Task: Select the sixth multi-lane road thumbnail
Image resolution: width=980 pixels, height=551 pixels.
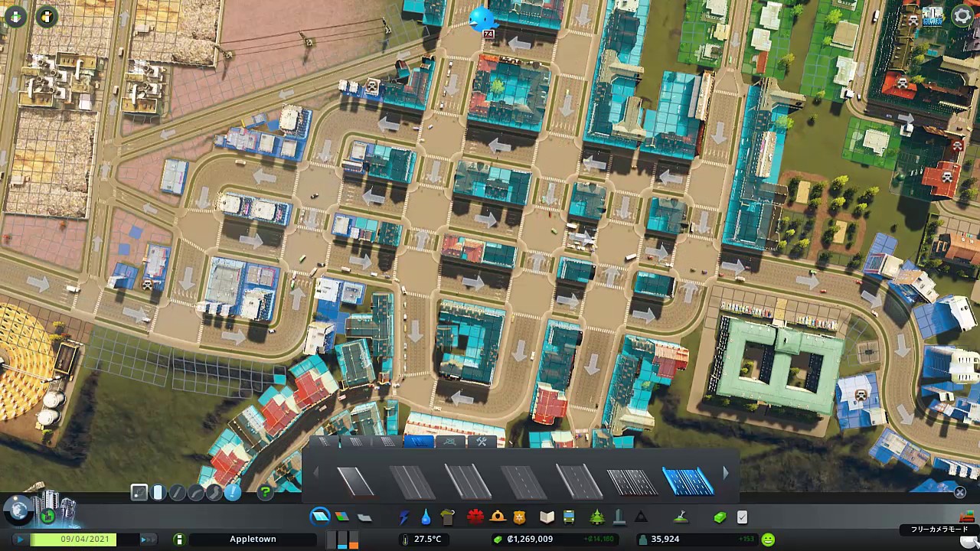Action: tap(632, 482)
